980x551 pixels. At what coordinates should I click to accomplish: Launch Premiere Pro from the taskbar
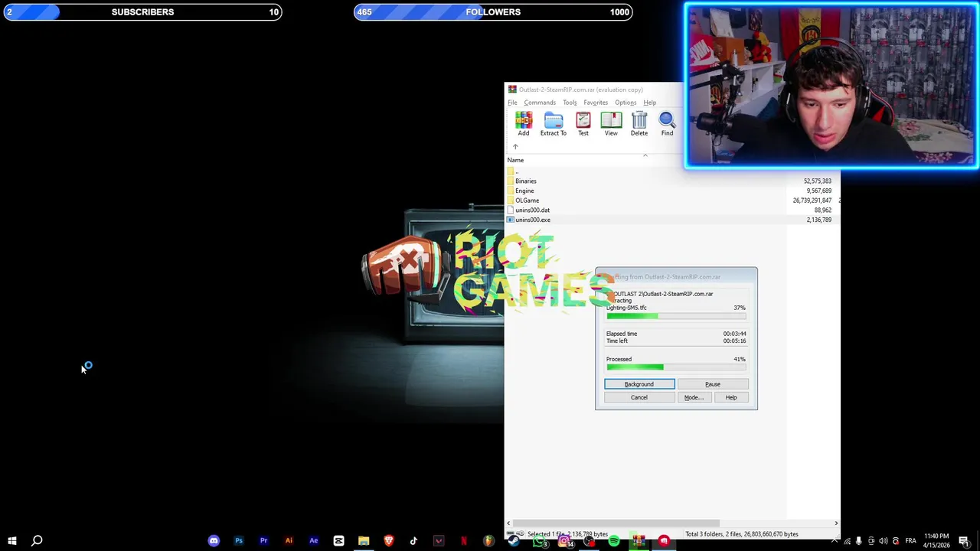pos(263,541)
